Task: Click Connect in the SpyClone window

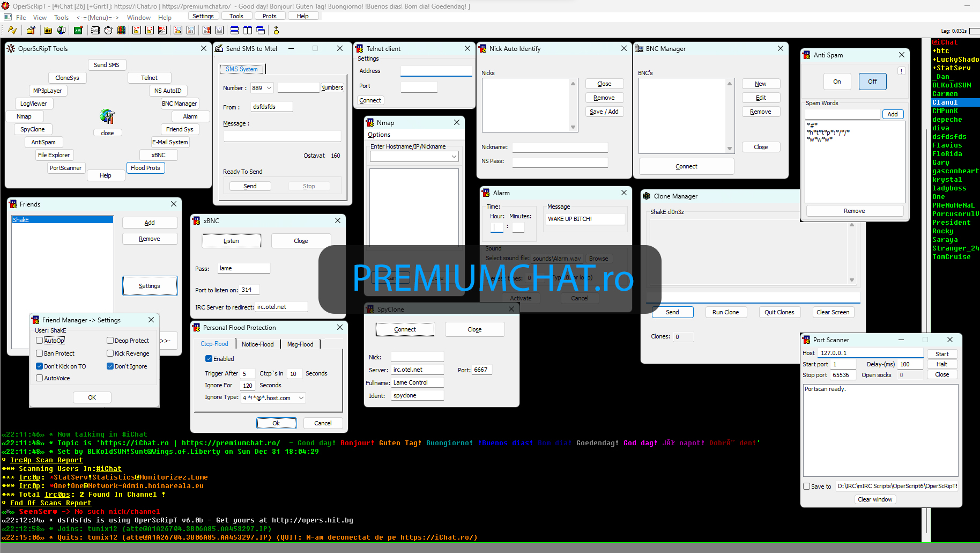Action: point(405,329)
